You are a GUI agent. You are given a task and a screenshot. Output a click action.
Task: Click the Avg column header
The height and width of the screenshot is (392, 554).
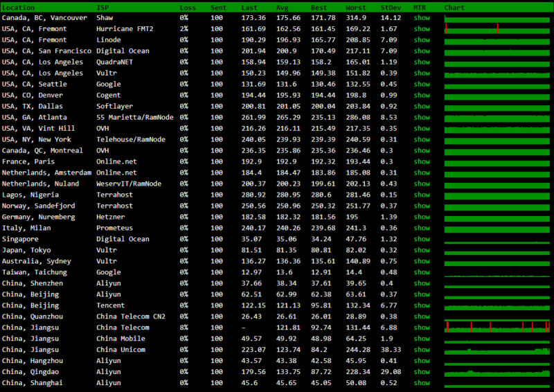pos(283,7)
